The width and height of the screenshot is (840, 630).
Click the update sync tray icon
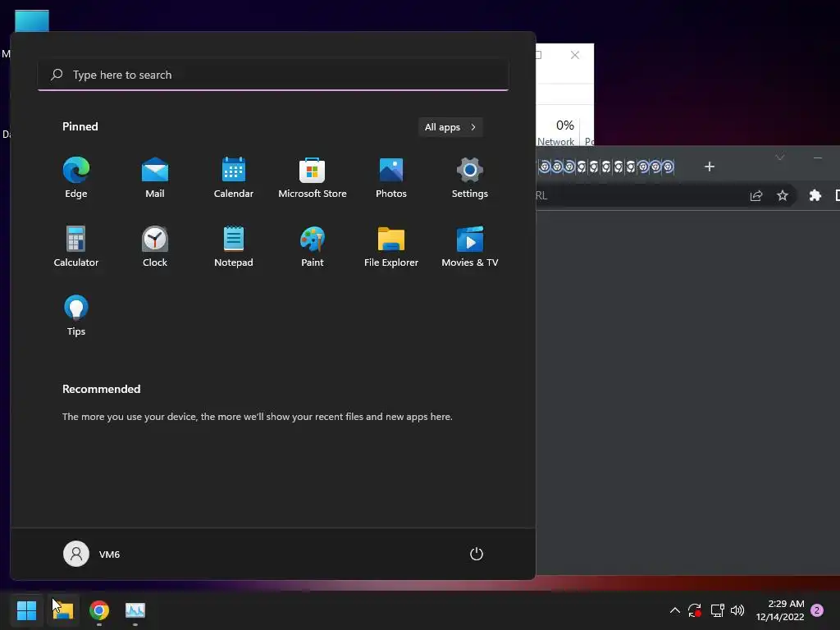click(x=695, y=610)
